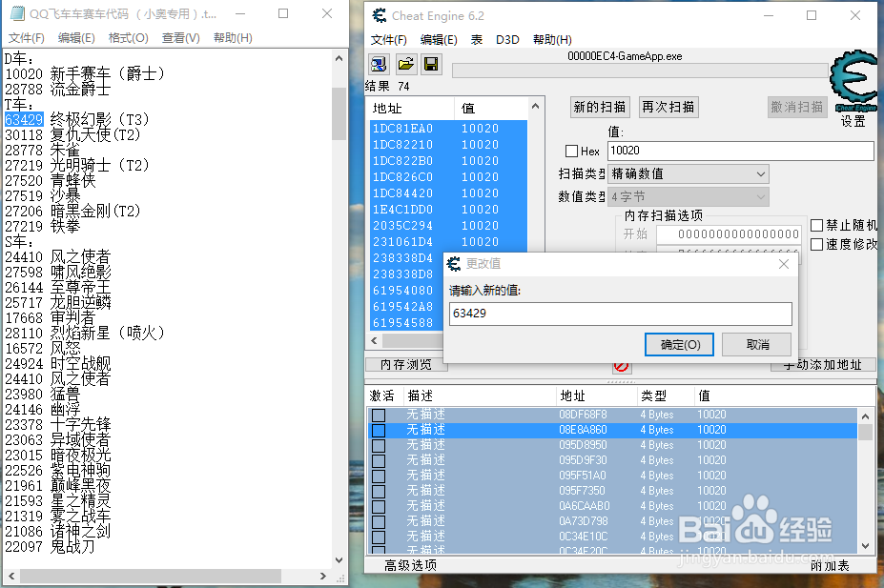Open 编辑(E) menu in Cheat Engine

click(x=439, y=39)
